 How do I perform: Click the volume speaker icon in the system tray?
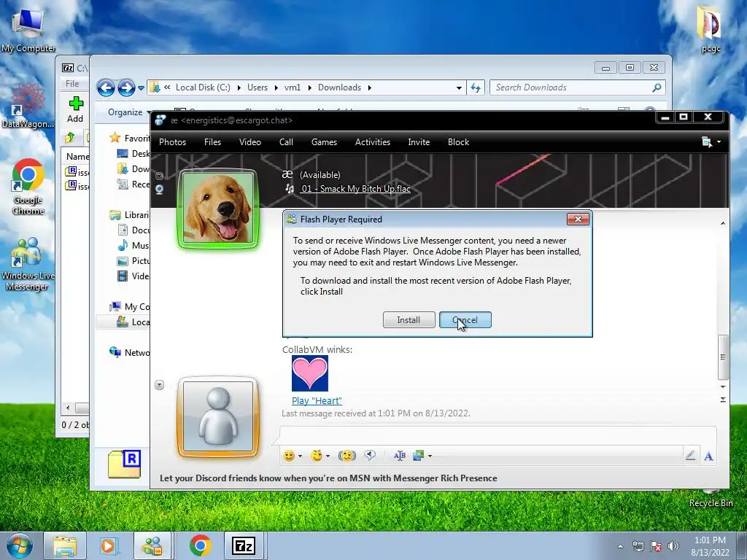[673, 546]
